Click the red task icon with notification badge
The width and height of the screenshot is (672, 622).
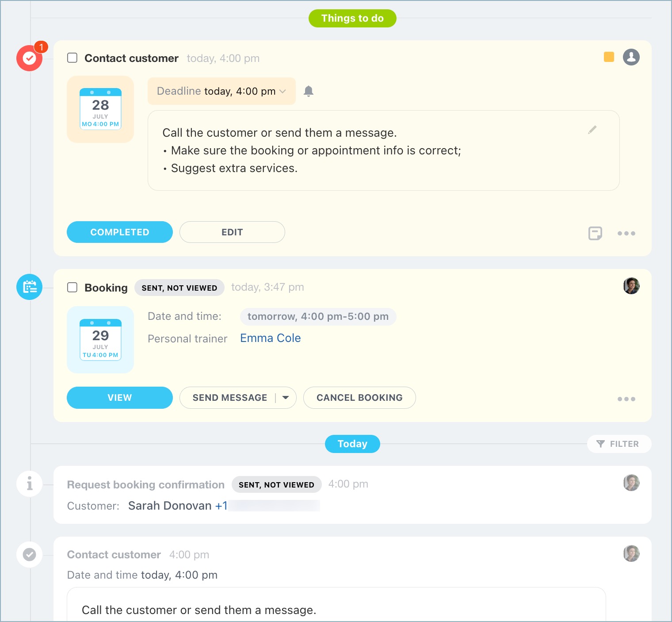point(29,58)
